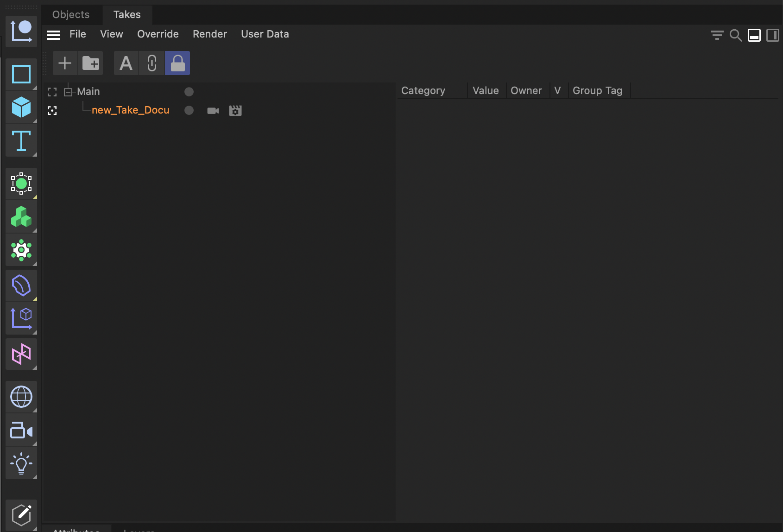Select the Auto Take toggle icon
This screenshot has width=783, height=532.
pyautogui.click(x=126, y=63)
